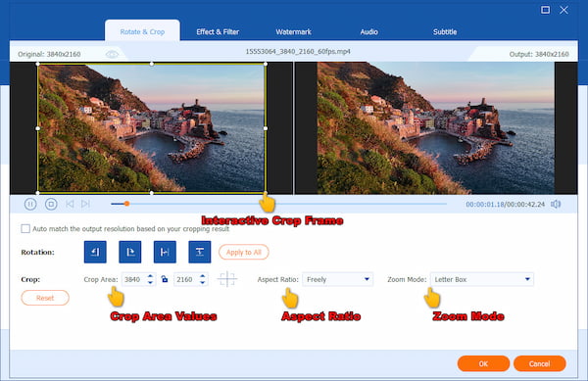Toggle the crop aspect lock icon
Screen dimensions: 588x381
tap(165, 279)
